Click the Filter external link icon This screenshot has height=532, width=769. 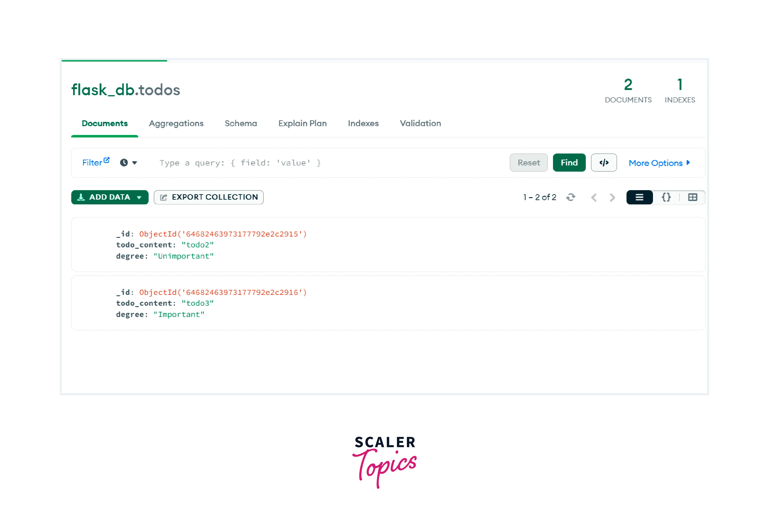point(106,160)
